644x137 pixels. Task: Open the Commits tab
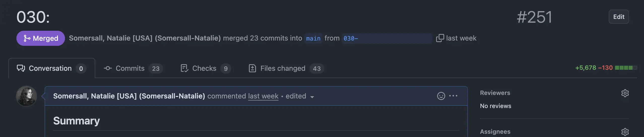[133, 68]
